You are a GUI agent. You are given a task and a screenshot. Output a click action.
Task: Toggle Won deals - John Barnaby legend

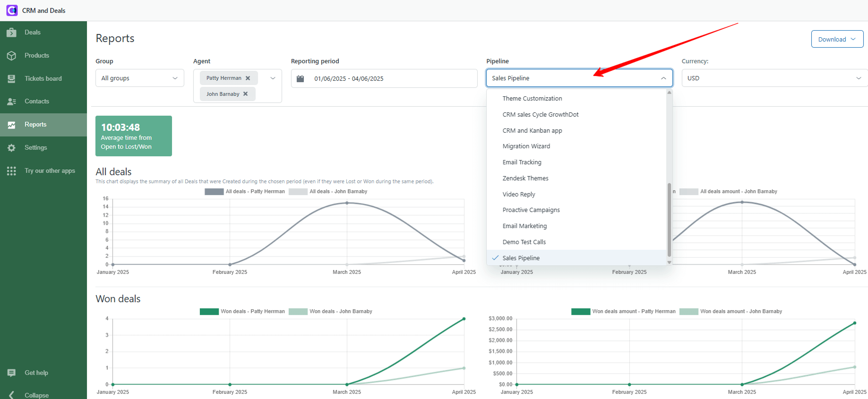click(330, 312)
